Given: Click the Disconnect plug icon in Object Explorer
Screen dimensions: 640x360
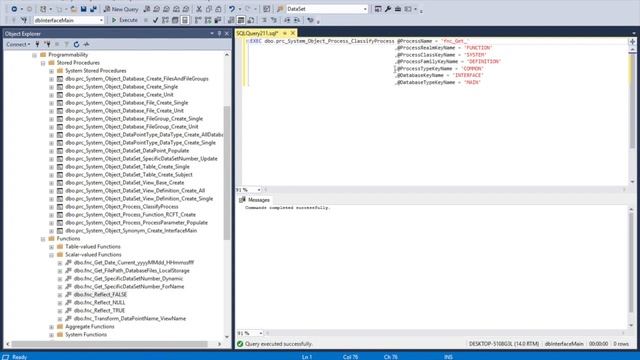Looking at the screenshot, I should pos(47,44).
